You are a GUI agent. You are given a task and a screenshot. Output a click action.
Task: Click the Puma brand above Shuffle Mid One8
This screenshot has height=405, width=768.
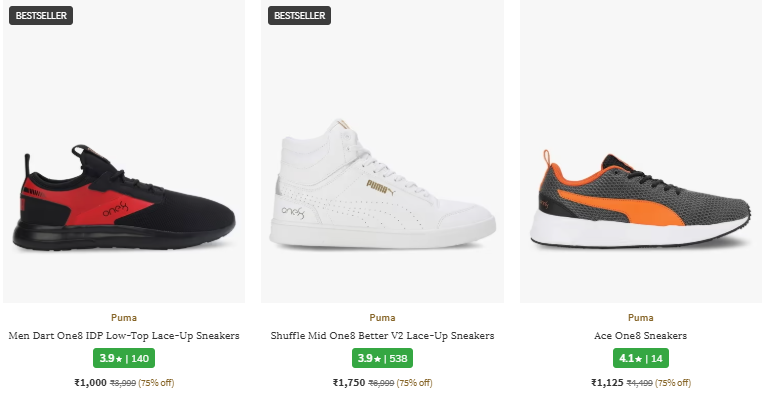pyautogui.click(x=382, y=318)
